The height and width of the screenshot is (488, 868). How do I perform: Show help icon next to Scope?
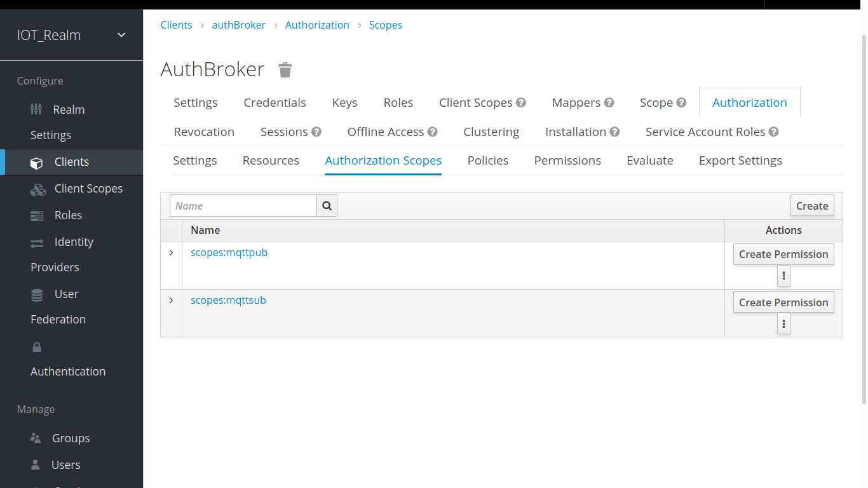[x=681, y=102]
